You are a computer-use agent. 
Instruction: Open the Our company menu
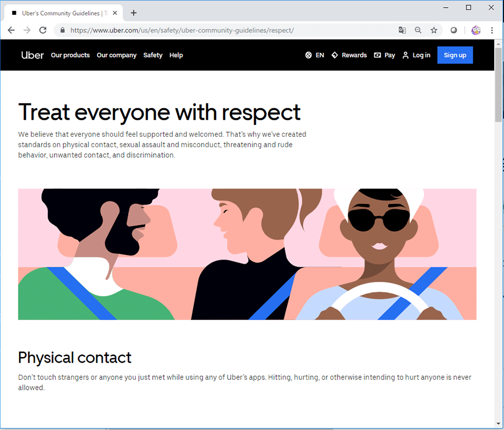coord(117,55)
